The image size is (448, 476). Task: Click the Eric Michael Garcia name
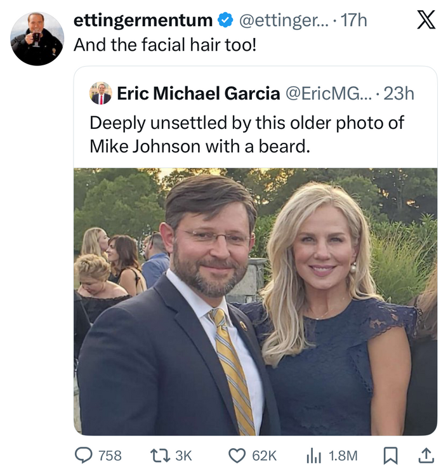pyautogui.click(x=198, y=93)
